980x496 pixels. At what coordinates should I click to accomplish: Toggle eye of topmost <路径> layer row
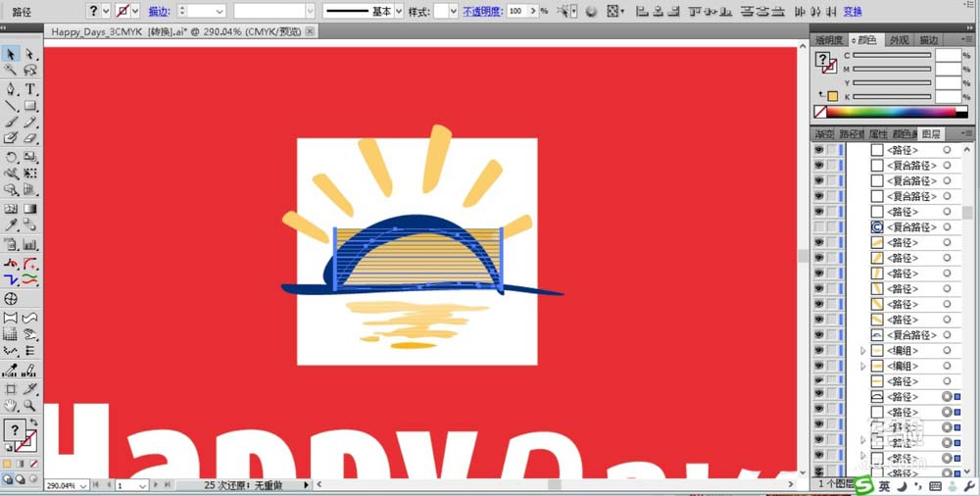click(x=818, y=150)
